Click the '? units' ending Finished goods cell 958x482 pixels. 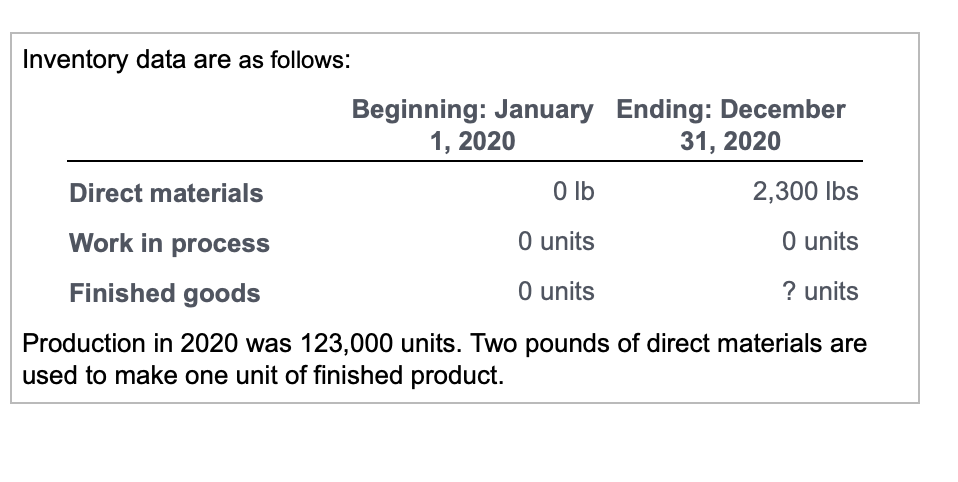click(x=820, y=291)
